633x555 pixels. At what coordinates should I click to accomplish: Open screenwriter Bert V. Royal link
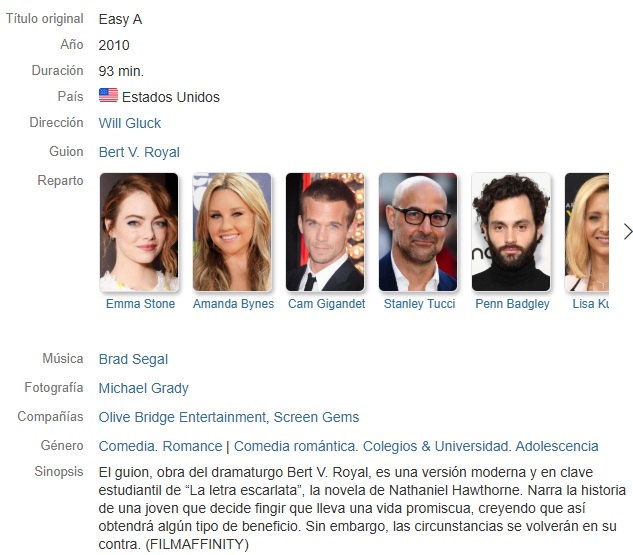[x=139, y=152]
